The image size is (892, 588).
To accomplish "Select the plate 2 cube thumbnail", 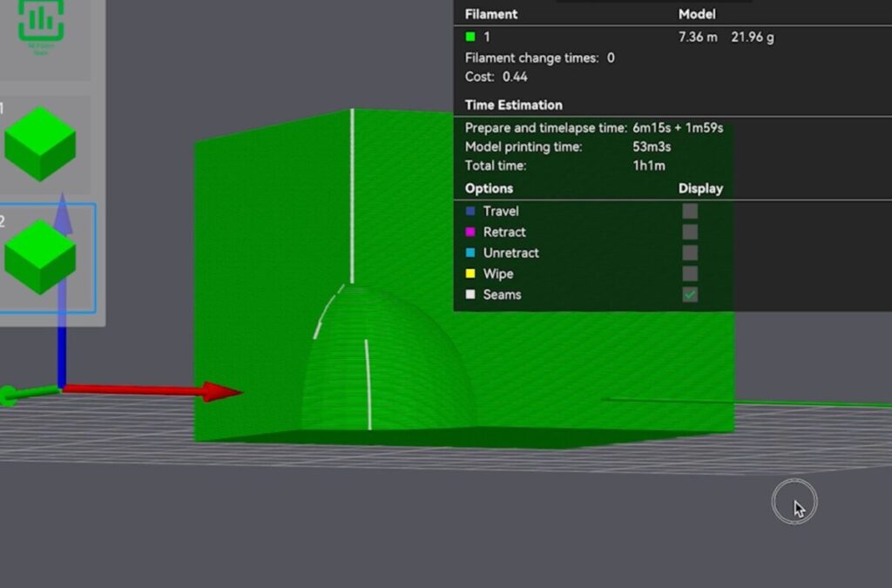I will [x=40, y=256].
